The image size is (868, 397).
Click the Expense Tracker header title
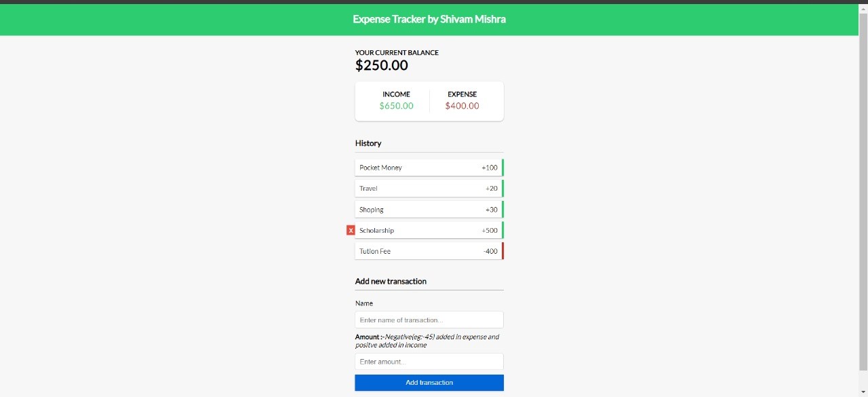click(x=429, y=19)
